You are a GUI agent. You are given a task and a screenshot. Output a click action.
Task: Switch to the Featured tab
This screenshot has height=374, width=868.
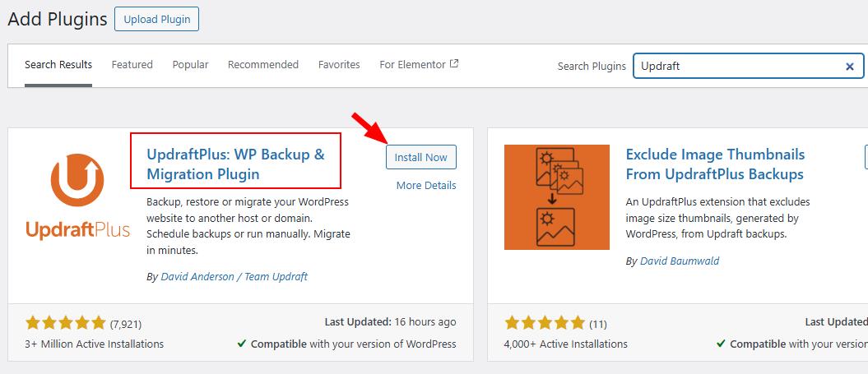click(x=132, y=64)
